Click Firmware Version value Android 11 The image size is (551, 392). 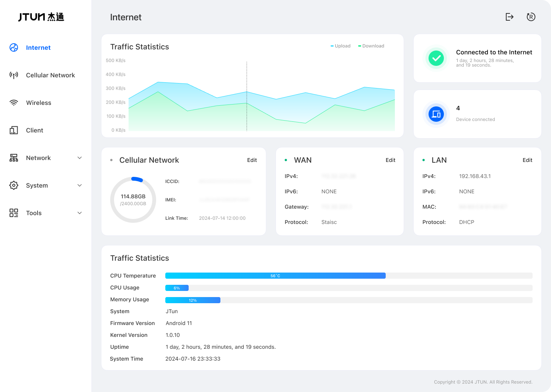[179, 323]
